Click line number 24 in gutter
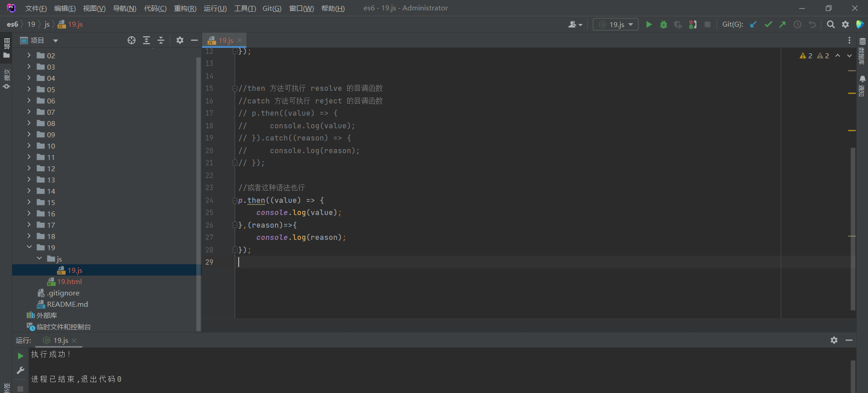This screenshot has width=868, height=393. pyautogui.click(x=209, y=200)
